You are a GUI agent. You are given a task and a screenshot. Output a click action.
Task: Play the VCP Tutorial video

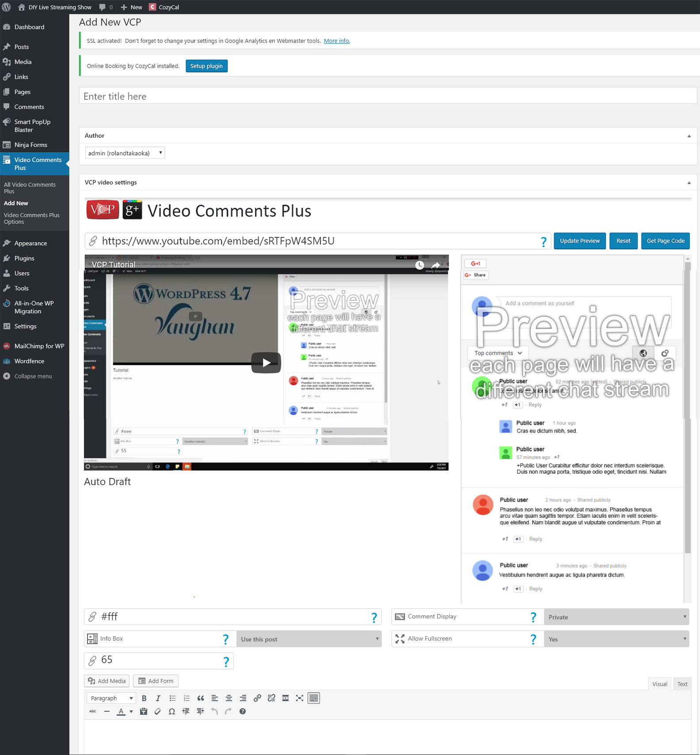click(266, 363)
